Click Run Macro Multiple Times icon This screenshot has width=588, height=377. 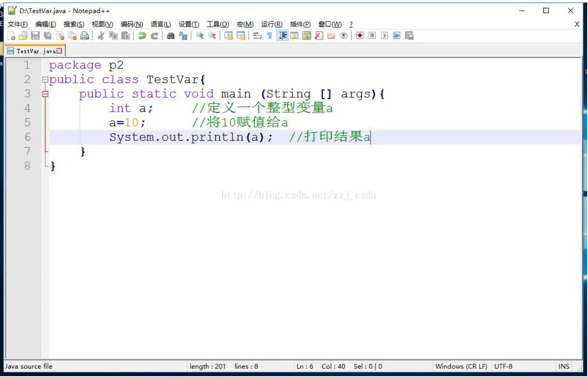pyautogui.click(x=396, y=36)
